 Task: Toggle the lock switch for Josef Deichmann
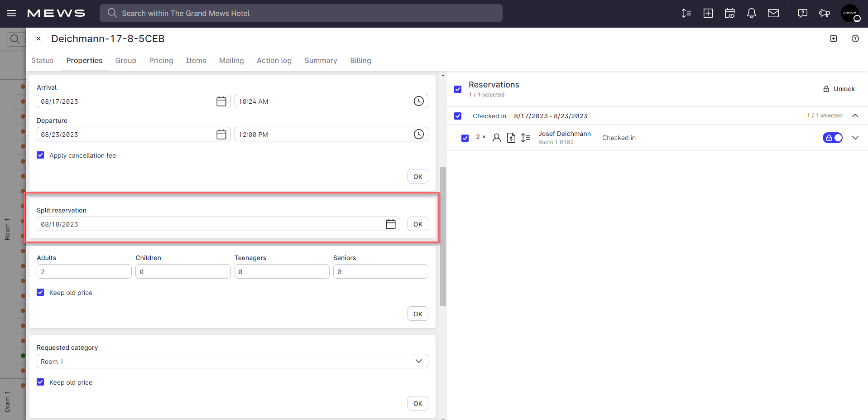click(832, 138)
